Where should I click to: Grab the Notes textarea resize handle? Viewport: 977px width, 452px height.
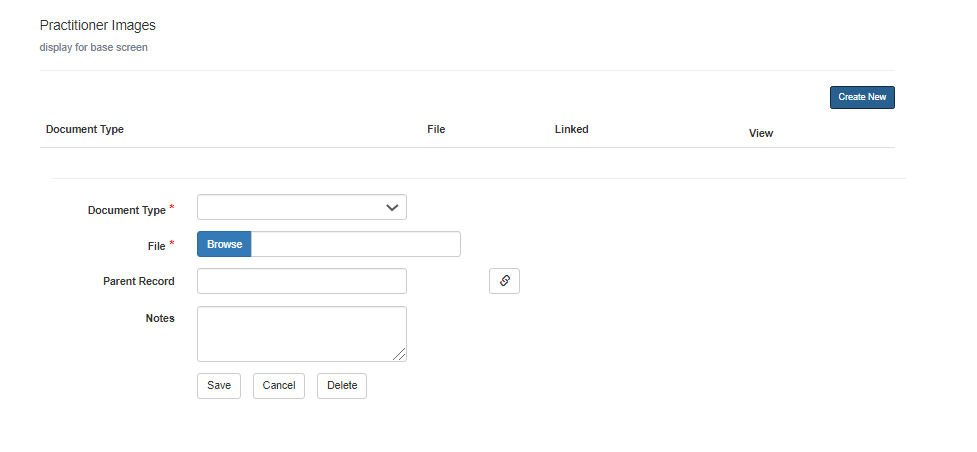tap(400, 354)
